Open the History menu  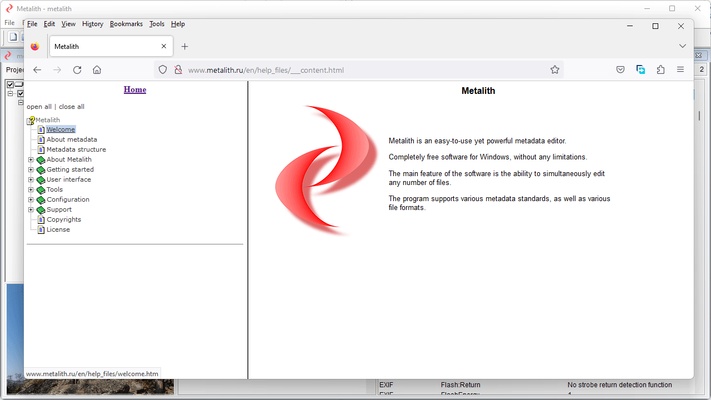(x=93, y=24)
